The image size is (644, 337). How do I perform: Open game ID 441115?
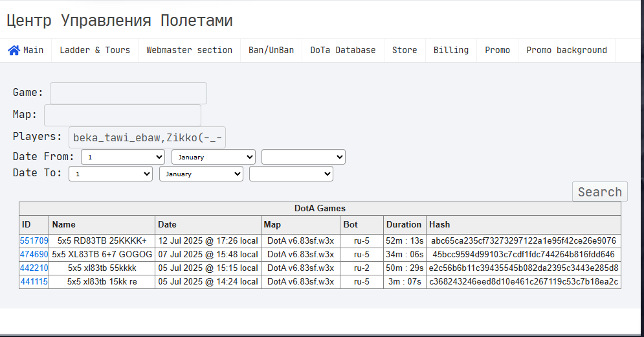pos(34,281)
